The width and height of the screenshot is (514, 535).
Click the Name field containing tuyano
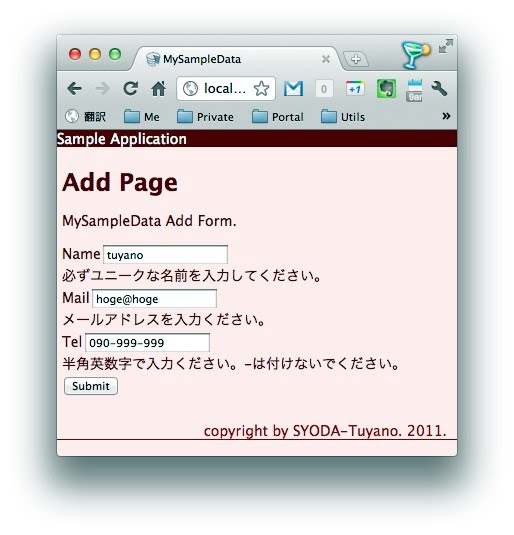[166, 255]
